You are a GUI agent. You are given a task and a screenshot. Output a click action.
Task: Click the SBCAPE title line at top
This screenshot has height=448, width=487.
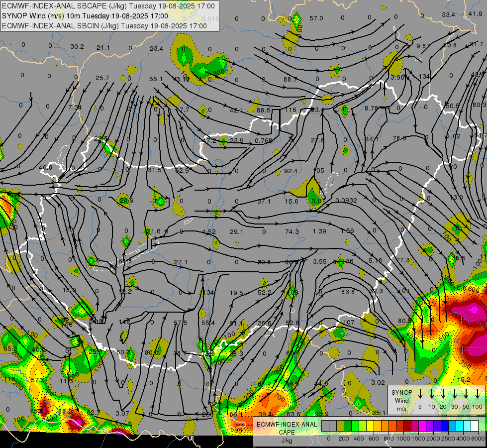[108, 6]
